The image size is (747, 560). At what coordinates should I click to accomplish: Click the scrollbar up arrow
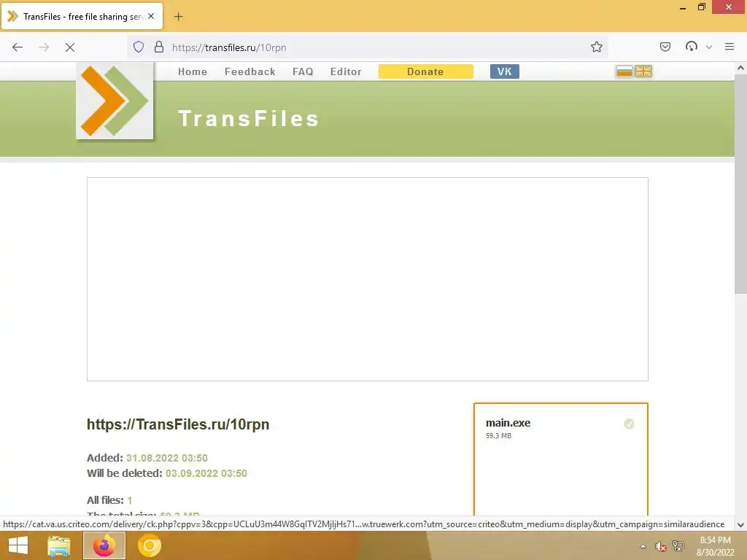tap(741, 68)
